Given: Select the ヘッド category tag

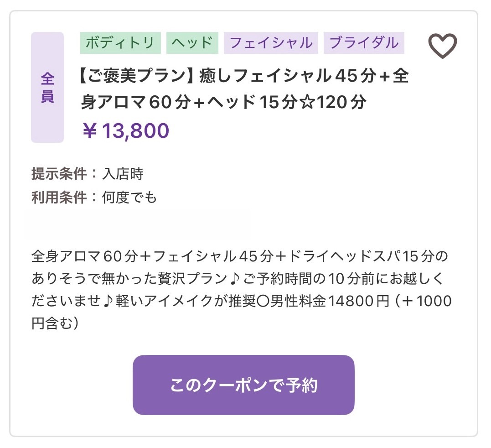Looking at the screenshot, I should coord(192,42).
